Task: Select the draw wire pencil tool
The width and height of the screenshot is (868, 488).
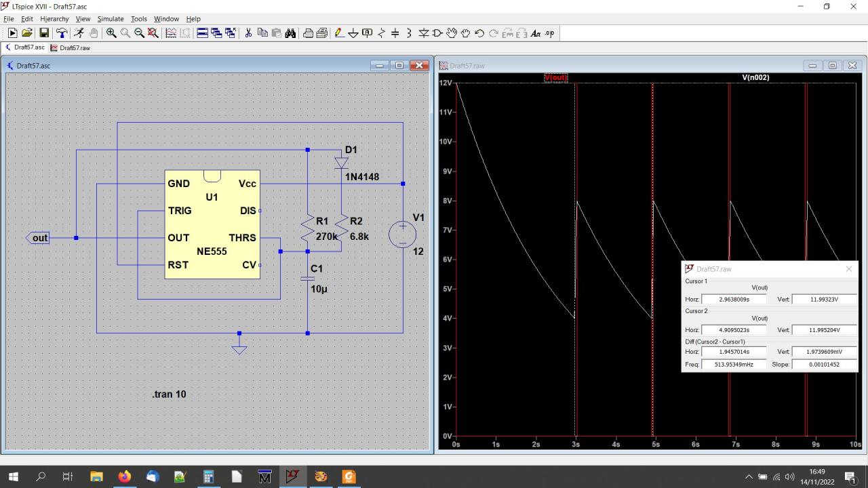Action: [x=339, y=33]
